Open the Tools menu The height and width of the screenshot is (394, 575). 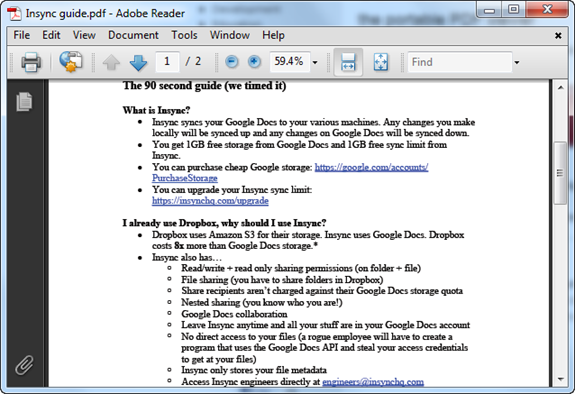pyautogui.click(x=184, y=35)
